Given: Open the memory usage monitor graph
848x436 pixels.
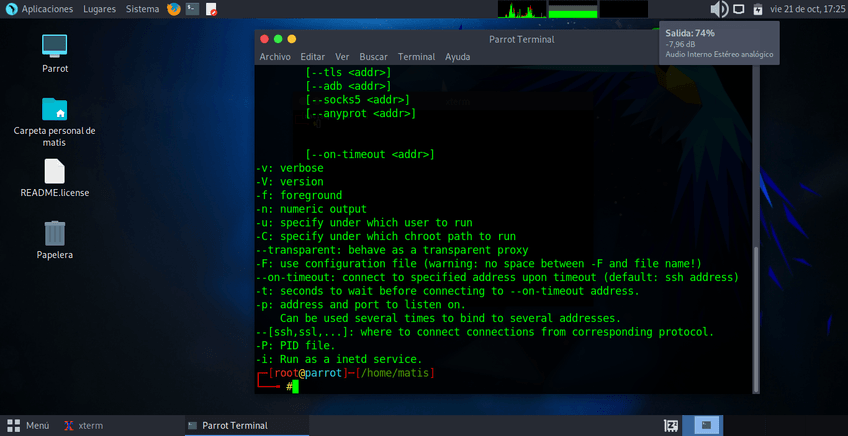Looking at the screenshot, I should tap(573, 9).
